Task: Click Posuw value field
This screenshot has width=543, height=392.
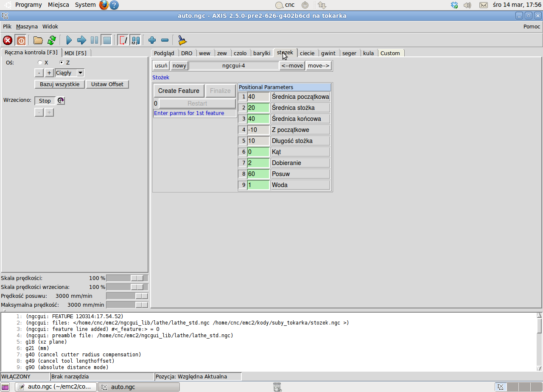Action: coord(258,174)
